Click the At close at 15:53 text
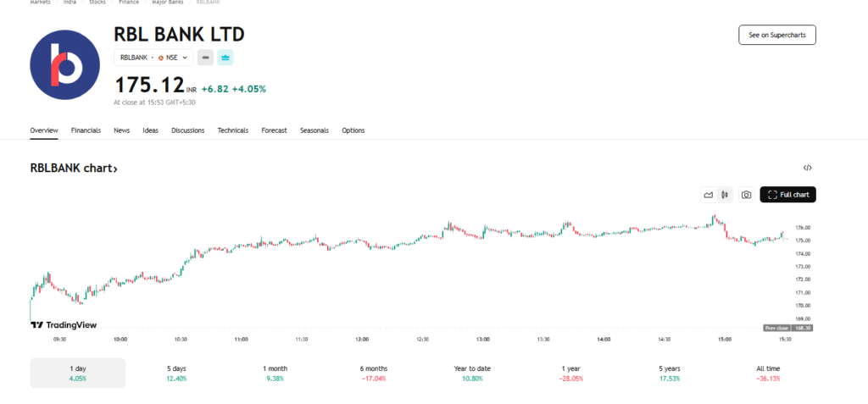This screenshot has width=868, height=404. [154, 102]
